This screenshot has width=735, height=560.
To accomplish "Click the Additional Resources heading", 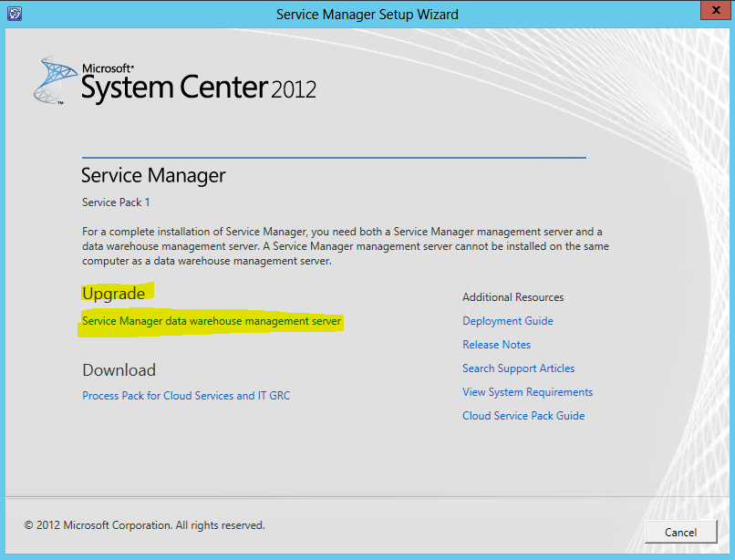I will pos(512,297).
